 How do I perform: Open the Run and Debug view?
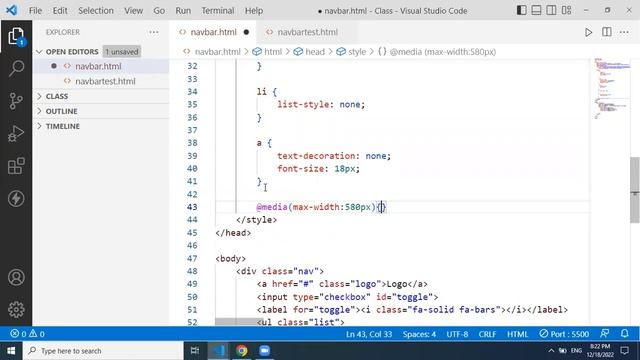16,133
